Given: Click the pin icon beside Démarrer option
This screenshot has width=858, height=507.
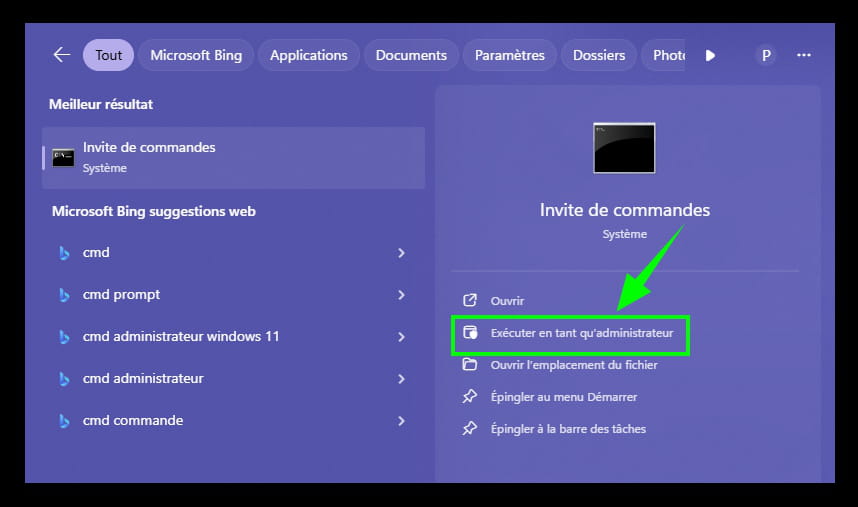Looking at the screenshot, I should (469, 396).
